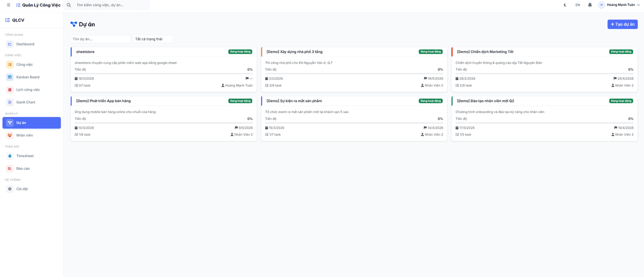Click progress bar of Xây dựng nhà phố
644x277 pixels.
(354, 73)
